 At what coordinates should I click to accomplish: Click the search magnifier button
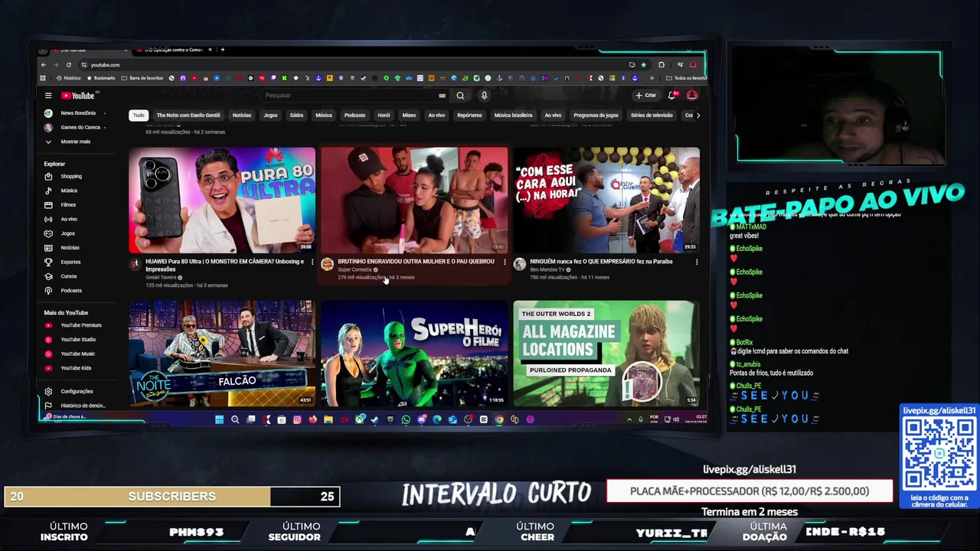(460, 96)
